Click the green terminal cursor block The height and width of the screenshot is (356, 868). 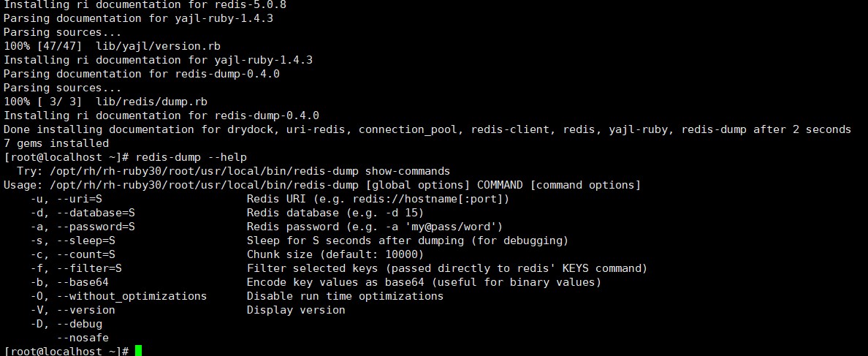point(138,351)
